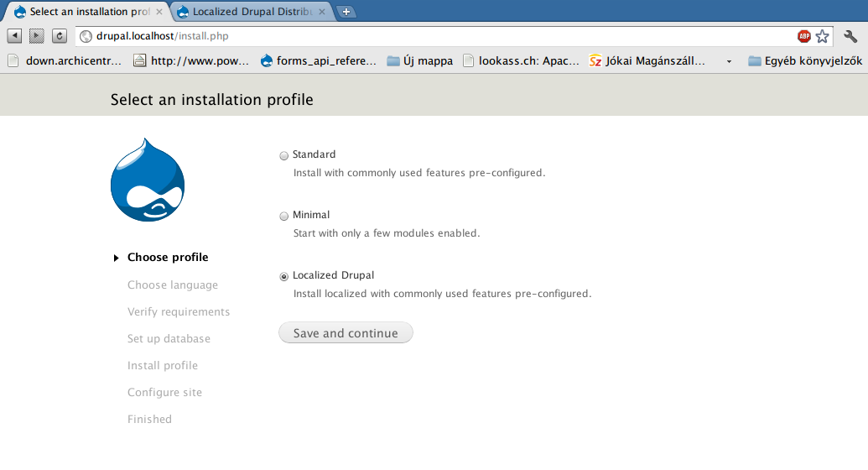Screen dimensions: 868x470
Task: Select the Localized Drupal radio button
Action: click(284, 277)
